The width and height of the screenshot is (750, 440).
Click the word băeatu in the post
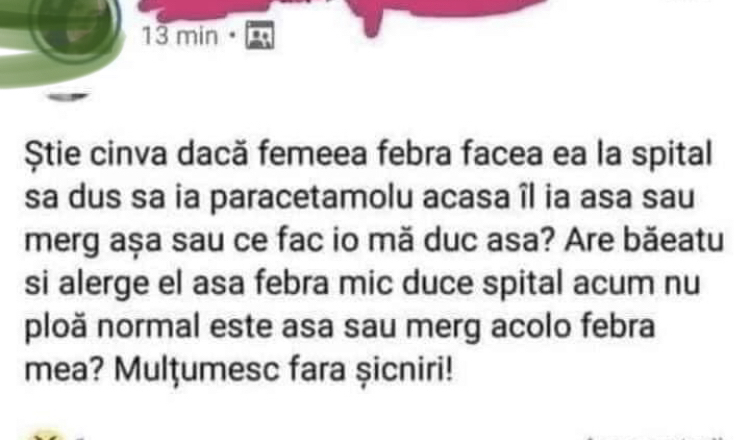coord(674,241)
